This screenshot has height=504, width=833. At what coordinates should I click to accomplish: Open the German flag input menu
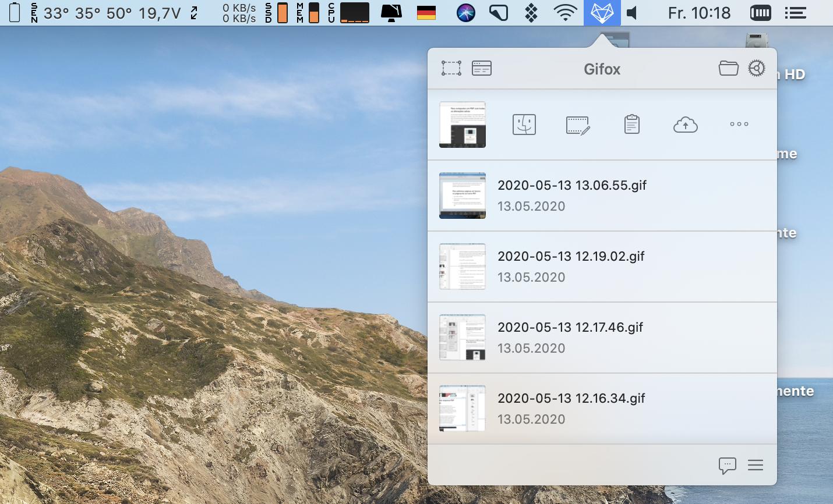427,13
